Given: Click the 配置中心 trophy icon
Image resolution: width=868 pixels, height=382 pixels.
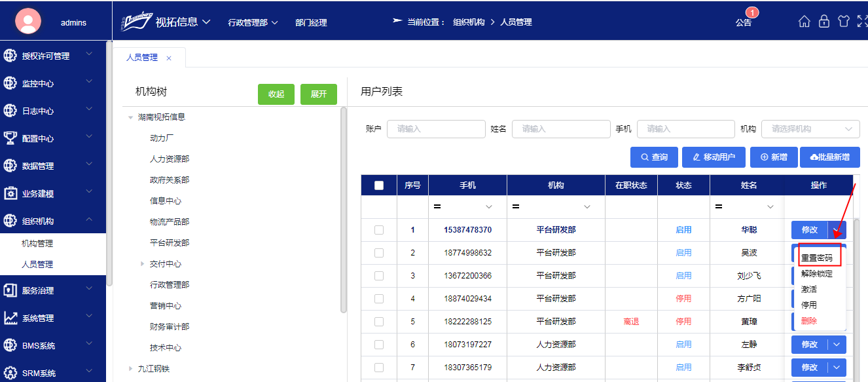Looking at the screenshot, I should point(10,138).
